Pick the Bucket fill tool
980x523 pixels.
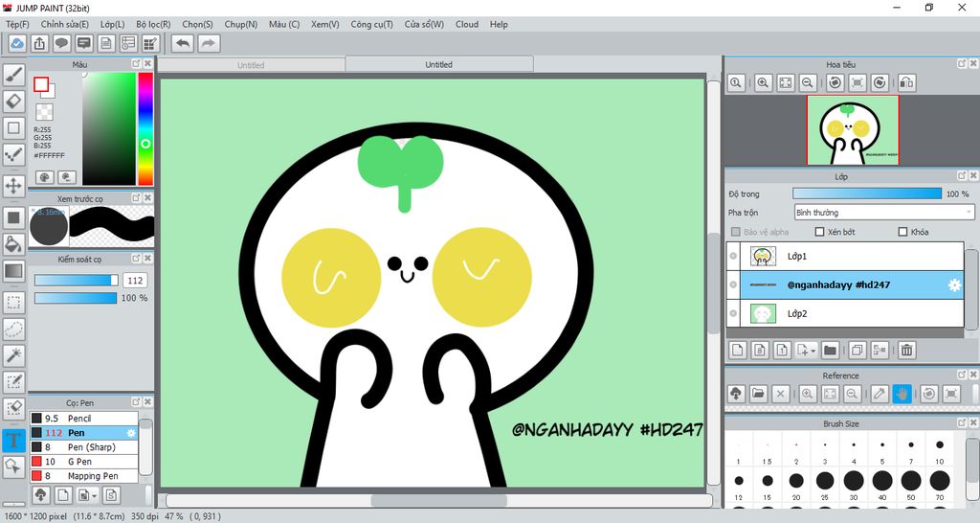tap(13, 244)
